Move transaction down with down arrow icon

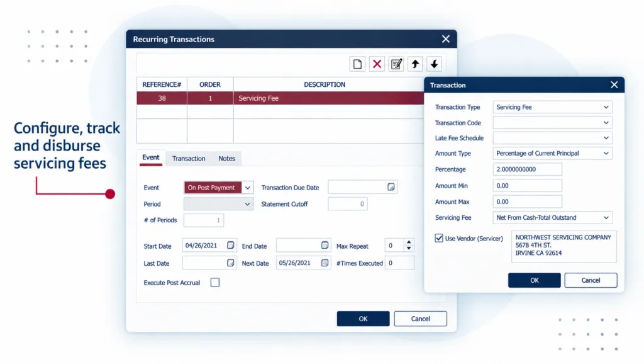coord(434,64)
